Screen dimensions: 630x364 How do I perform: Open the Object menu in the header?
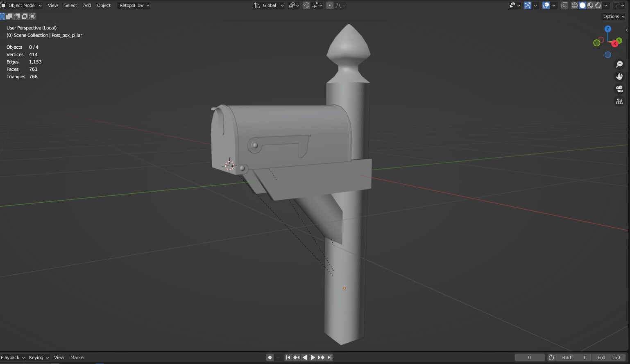pyautogui.click(x=104, y=5)
